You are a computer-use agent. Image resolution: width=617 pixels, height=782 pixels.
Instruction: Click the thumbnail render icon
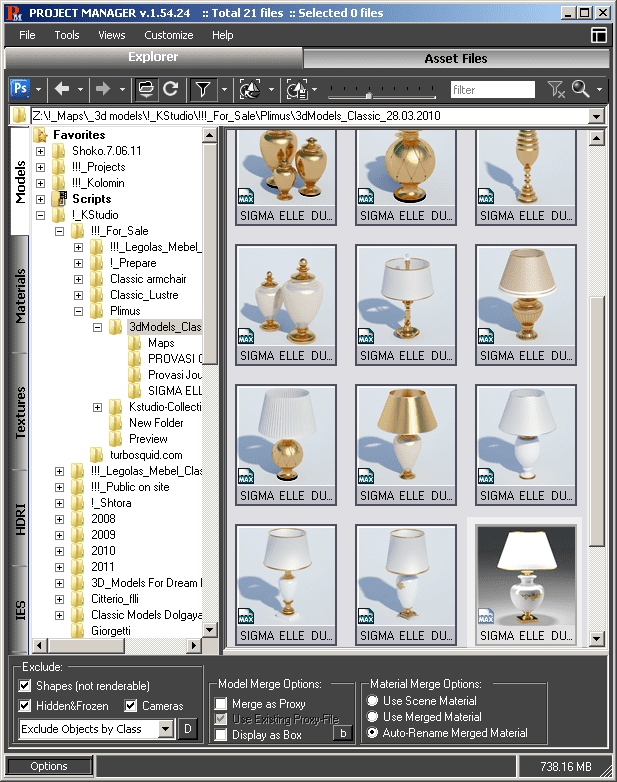pos(297,90)
